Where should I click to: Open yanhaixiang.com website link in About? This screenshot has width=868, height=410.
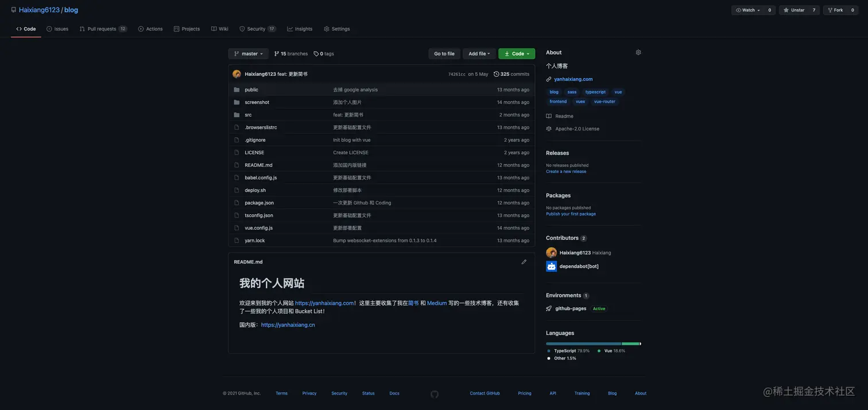click(x=573, y=79)
